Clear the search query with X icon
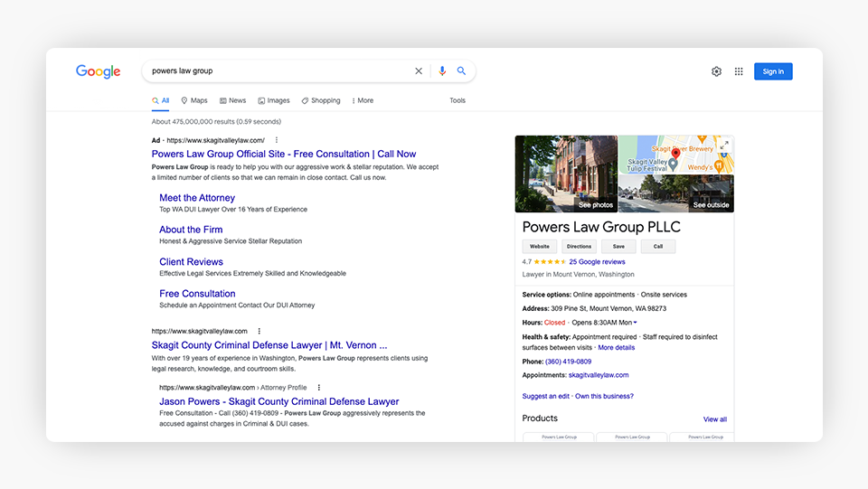The image size is (868, 489). point(418,71)
